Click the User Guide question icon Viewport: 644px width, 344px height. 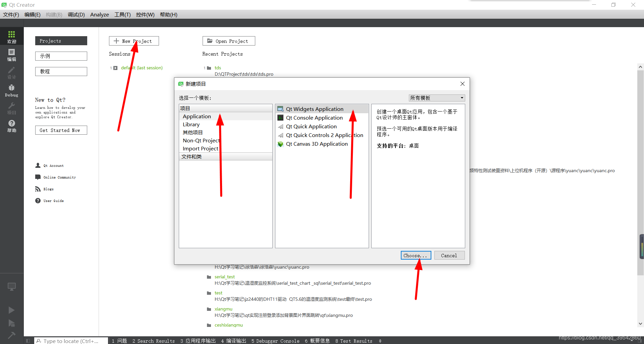pos(38,201)
